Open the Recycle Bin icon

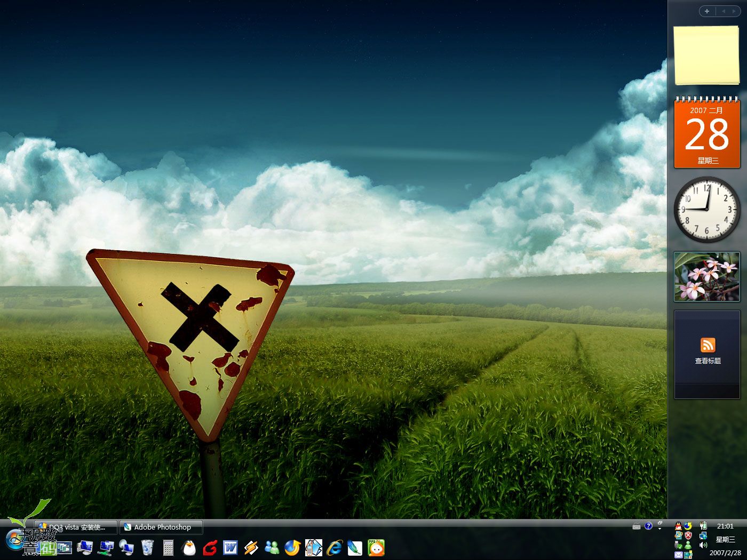(147, 547)
